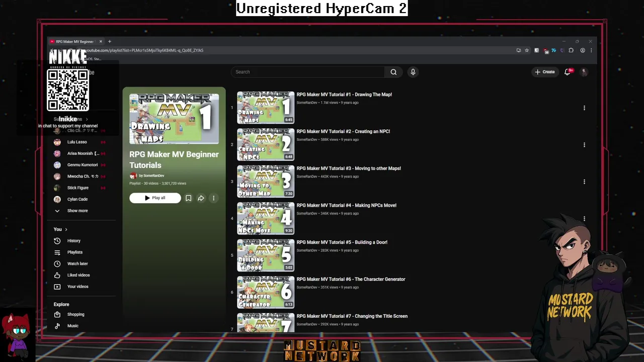Open playlist more-options menu beside Share
This screenshot has width=644, height=362.
click(x=213, y=198)
